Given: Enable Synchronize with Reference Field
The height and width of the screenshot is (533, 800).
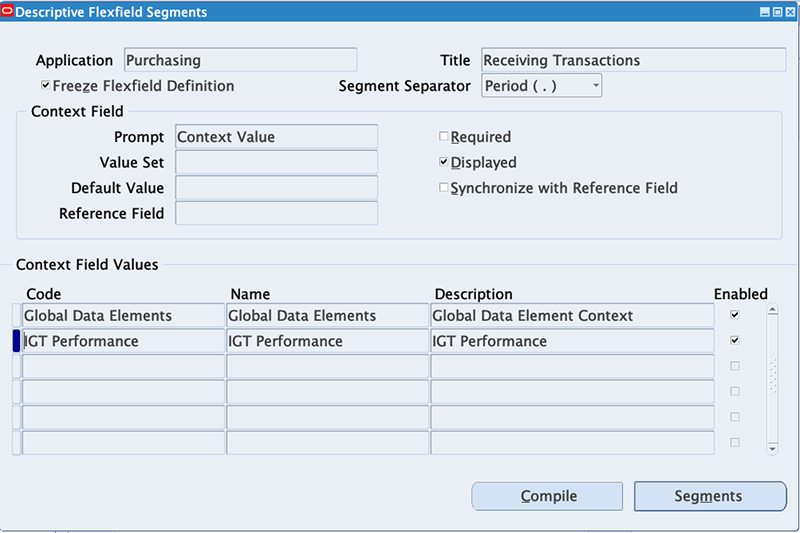Looking at the screenshot, I should (x=444, y=187).
